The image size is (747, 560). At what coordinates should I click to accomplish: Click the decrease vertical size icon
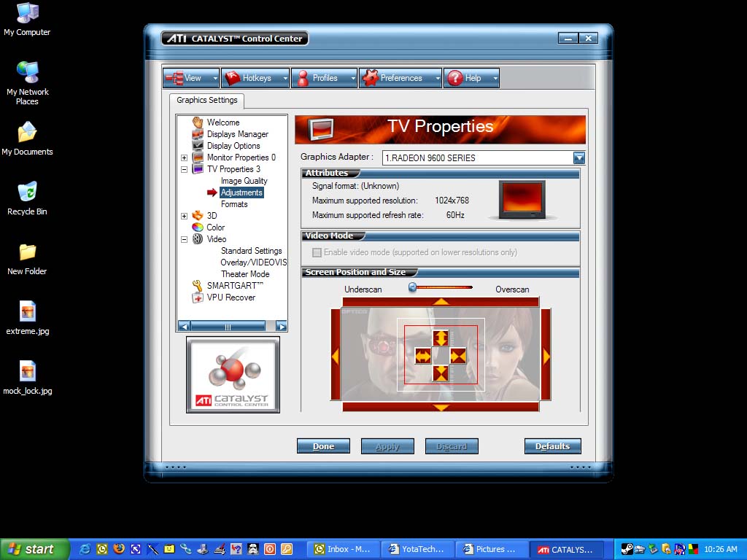pyautogui.click(x=441, y=373)
